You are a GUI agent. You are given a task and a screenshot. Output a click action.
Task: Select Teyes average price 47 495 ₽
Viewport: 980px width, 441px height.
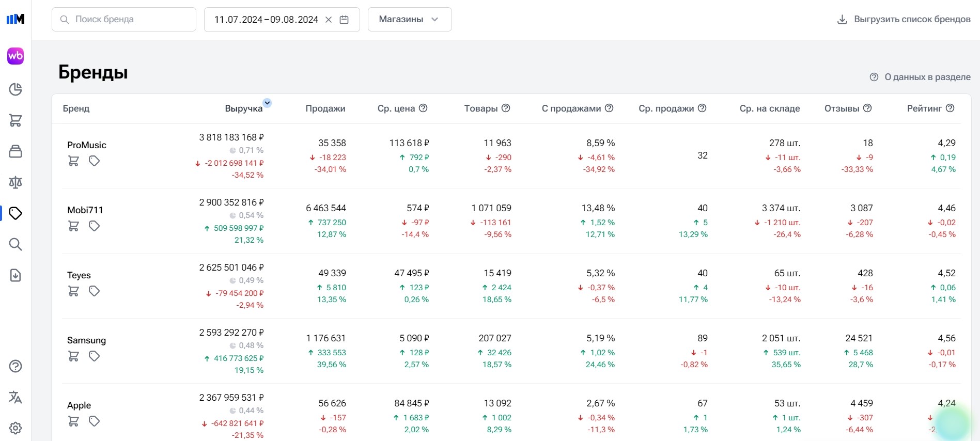pos(412,273)
